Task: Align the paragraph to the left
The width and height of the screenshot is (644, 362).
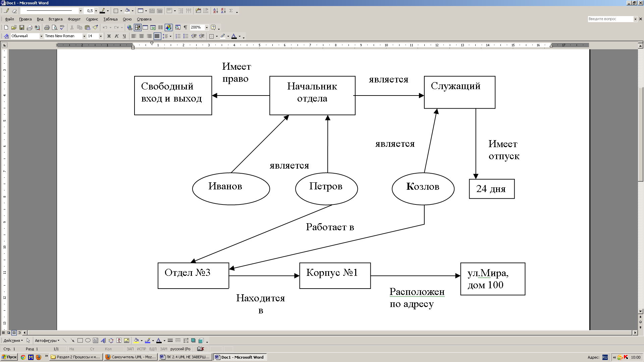Action: coord(134,36)
